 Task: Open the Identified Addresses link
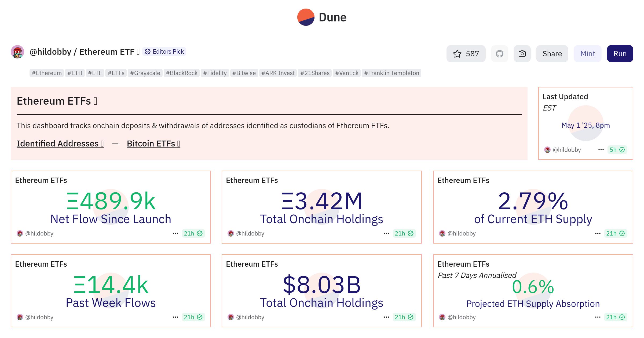tap(60, 144)
